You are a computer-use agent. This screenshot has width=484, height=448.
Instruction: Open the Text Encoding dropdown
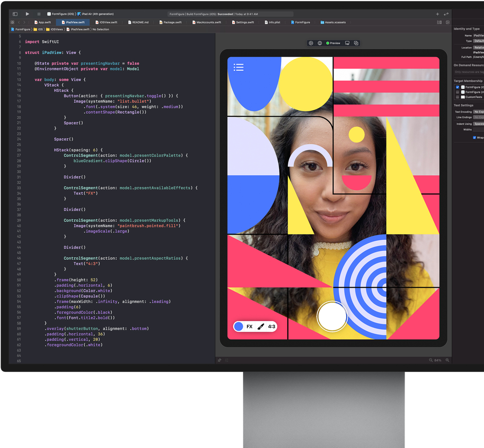(x=479, y=112)
